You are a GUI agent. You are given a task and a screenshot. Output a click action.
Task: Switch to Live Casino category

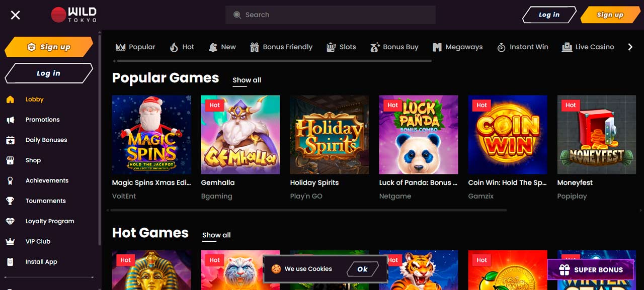[588, 47]
